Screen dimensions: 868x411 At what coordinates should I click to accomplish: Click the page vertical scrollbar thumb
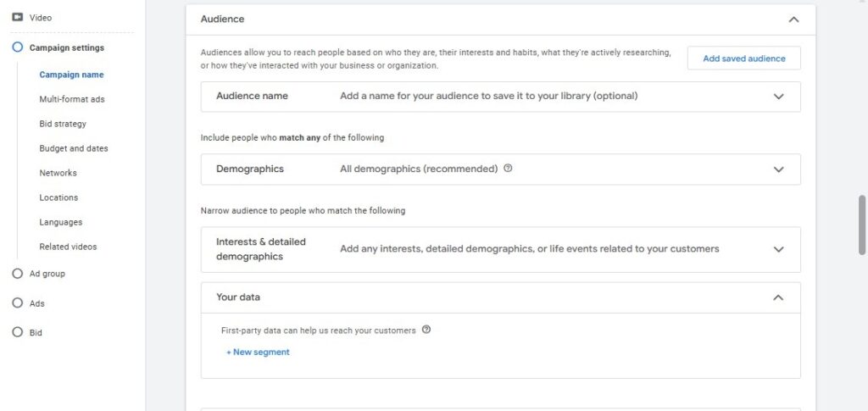click(862, 225)
